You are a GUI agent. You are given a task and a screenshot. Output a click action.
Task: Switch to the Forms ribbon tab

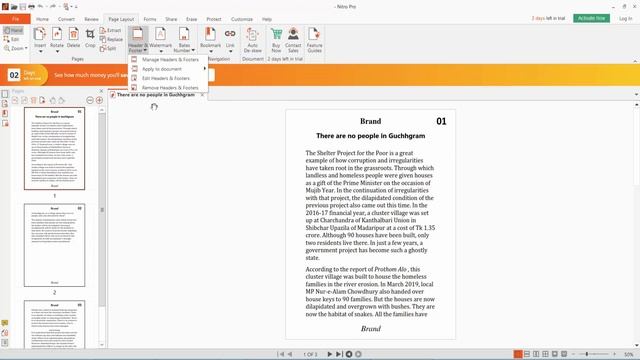click(x=150, y=19)
